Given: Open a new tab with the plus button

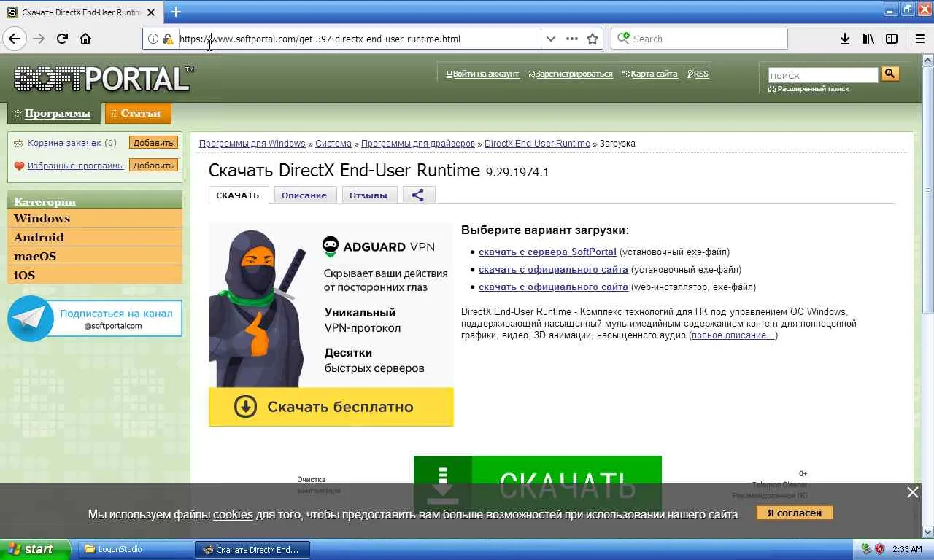Looking at the screenshot, I should [176, 12].
